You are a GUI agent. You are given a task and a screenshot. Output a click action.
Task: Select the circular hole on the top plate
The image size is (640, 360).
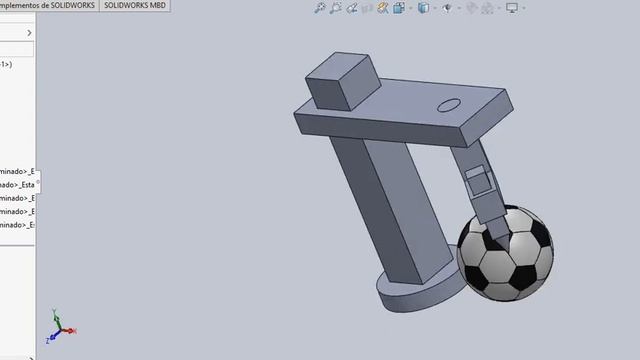click(449, 105)
